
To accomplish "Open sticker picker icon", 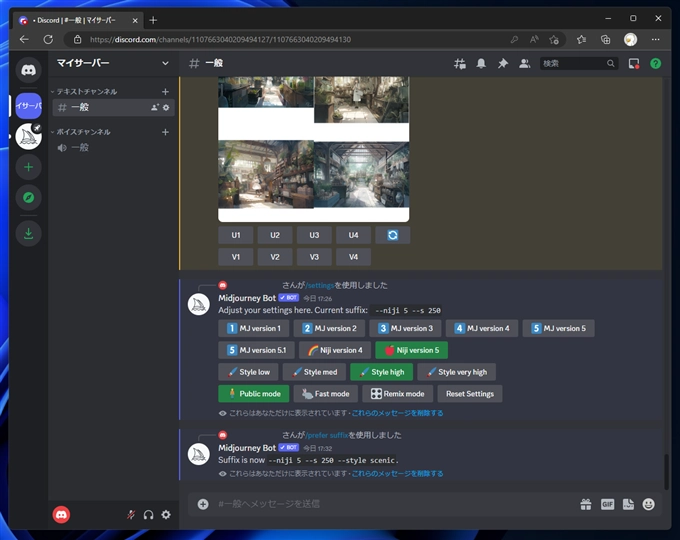I will (x=628, y=504).
